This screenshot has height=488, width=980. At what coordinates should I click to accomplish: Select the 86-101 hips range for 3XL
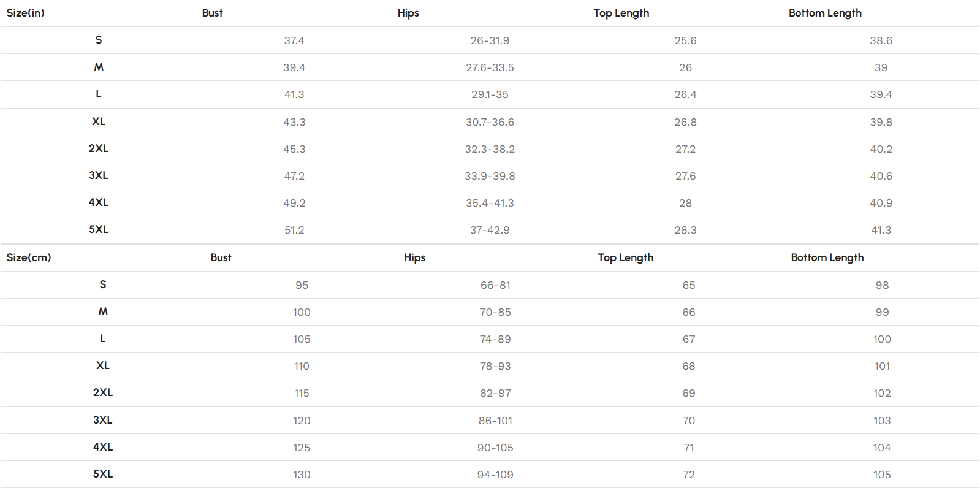(x=495, y=421)
